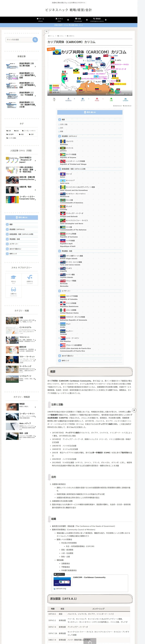Image resolution: width=145 pixels, height=644 pixels.
Task: Click the 計算する calculation icon
Action: (30, 277)
